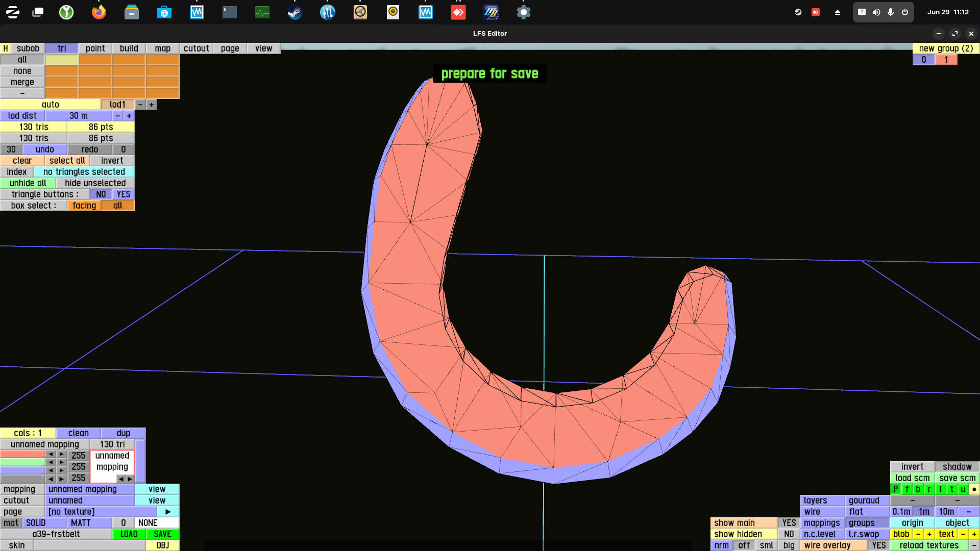Switch to the cutout tab
The width and height of the screenshot is (980, 551).
point(196,48)
